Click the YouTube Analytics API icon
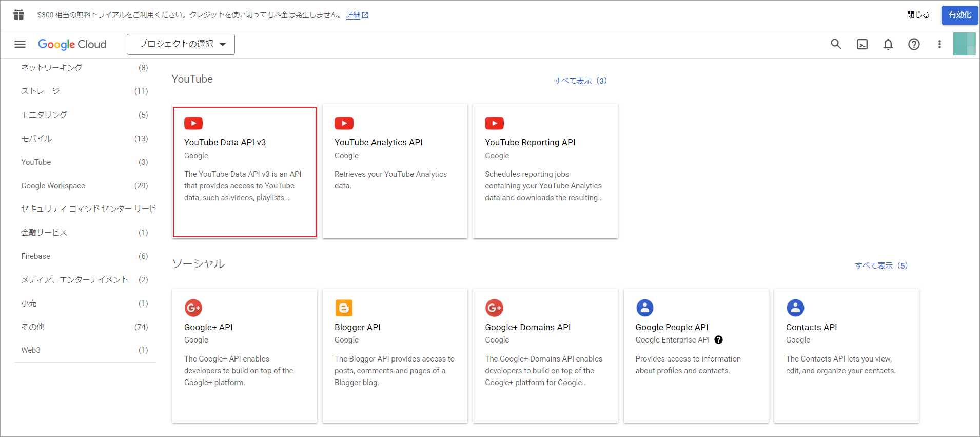The width and height of the screenshot is (980, 437). [x=344, y=123]
